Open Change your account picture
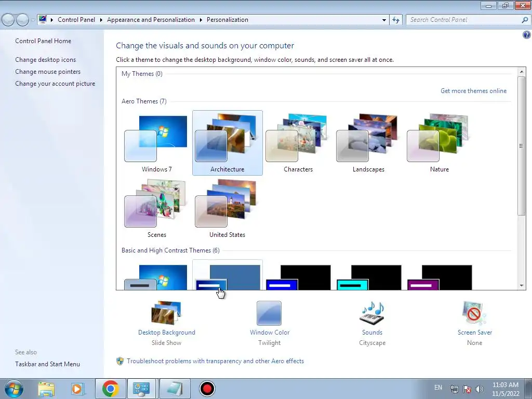This screenshot has width=532, height=399. 55,84
